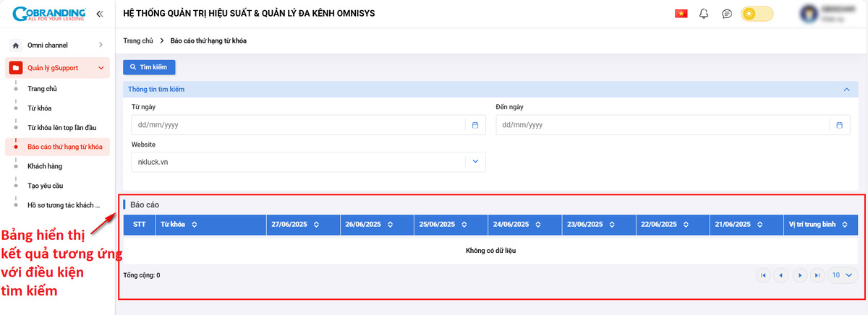Click the Vietnam flag language icon

coord(681,14)
